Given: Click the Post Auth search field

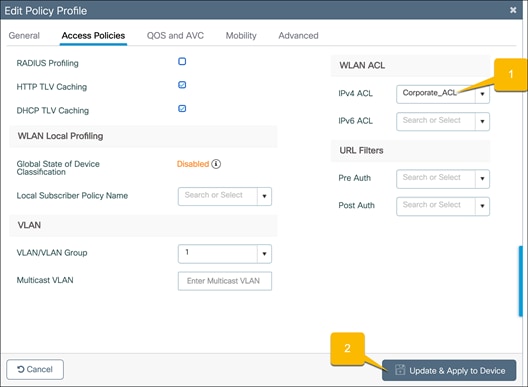Looking at the screenshot, I should 436,206.
